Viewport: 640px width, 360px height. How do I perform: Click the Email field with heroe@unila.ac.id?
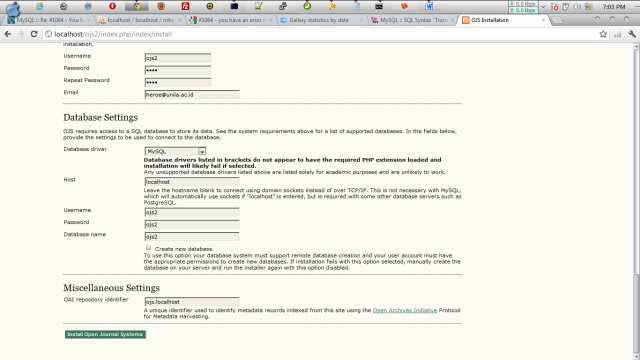pyautogui.click(x=192, y=95)
